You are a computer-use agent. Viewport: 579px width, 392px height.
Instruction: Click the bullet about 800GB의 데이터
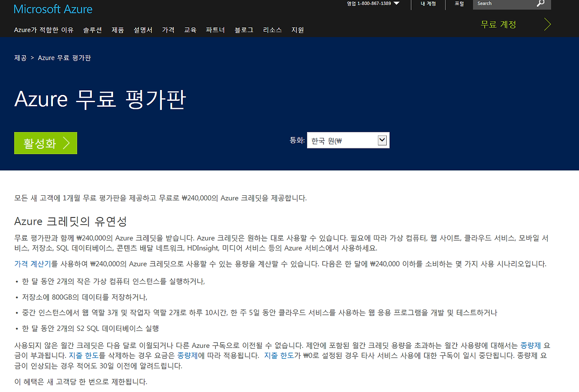(x=85, y=297)
